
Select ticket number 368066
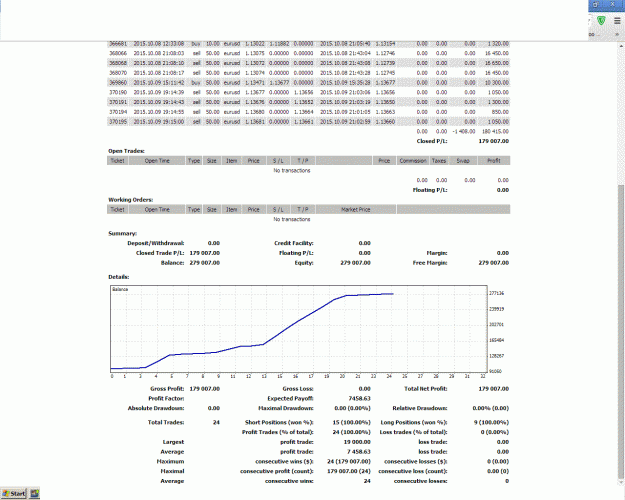118,53
